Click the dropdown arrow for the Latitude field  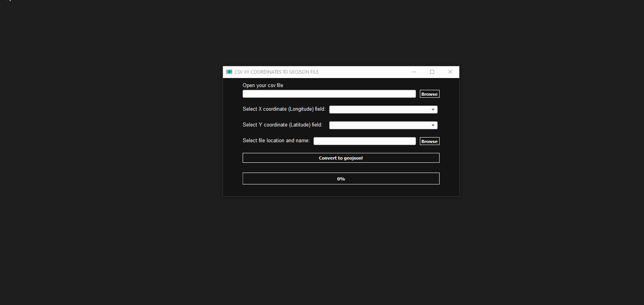point(433,125)
